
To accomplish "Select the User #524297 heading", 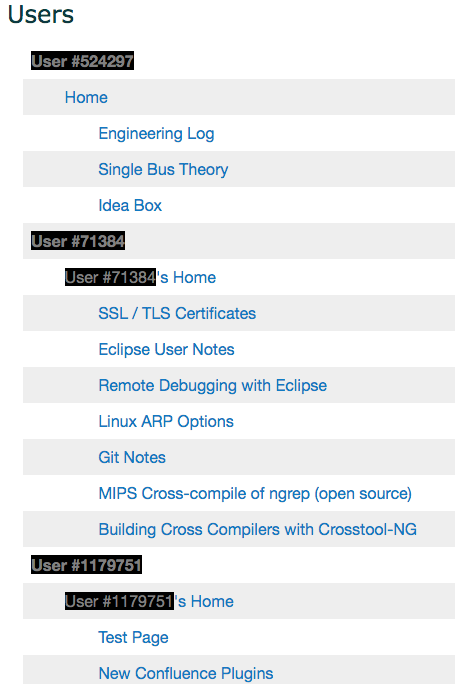I will click(x=82, y=61).
